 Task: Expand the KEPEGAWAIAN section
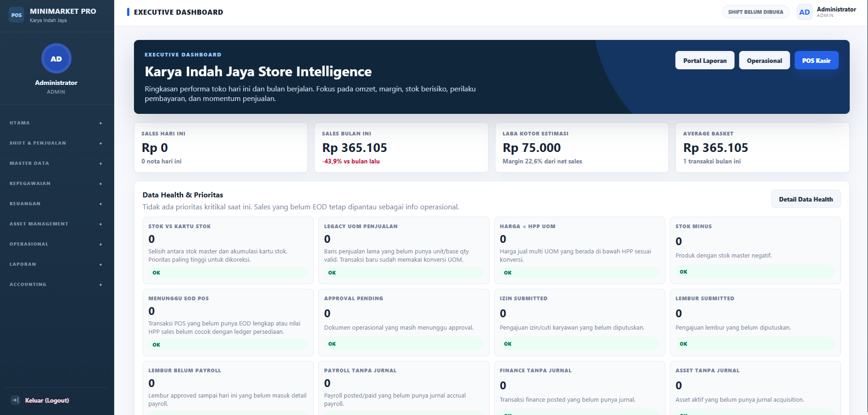coord(56,184)
